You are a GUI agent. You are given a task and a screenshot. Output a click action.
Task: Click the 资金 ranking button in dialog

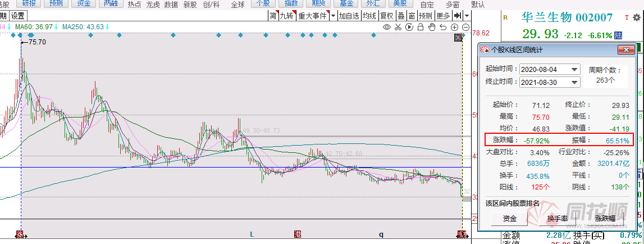coord(510,219)
